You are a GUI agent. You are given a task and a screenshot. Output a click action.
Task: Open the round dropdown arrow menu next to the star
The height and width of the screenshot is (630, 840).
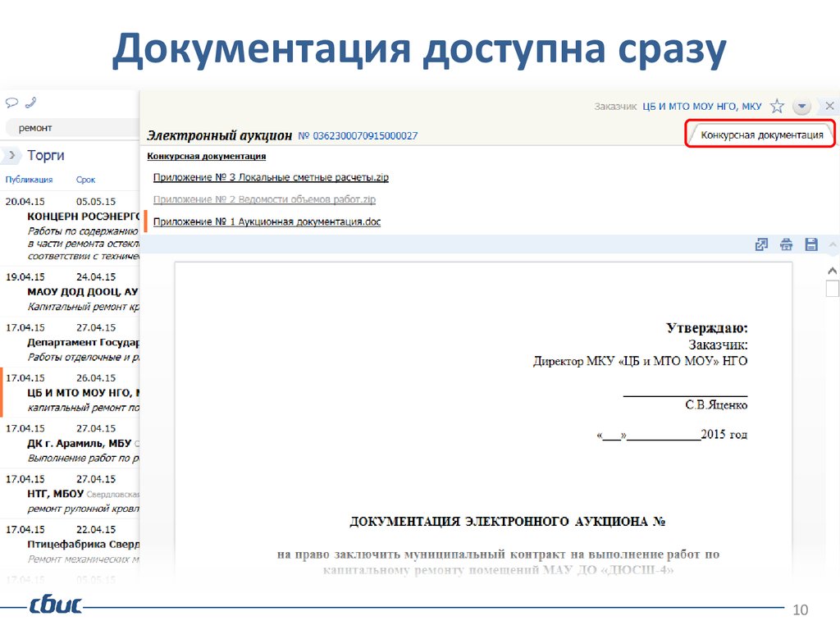pyautogui.click(x=803, y=107)
